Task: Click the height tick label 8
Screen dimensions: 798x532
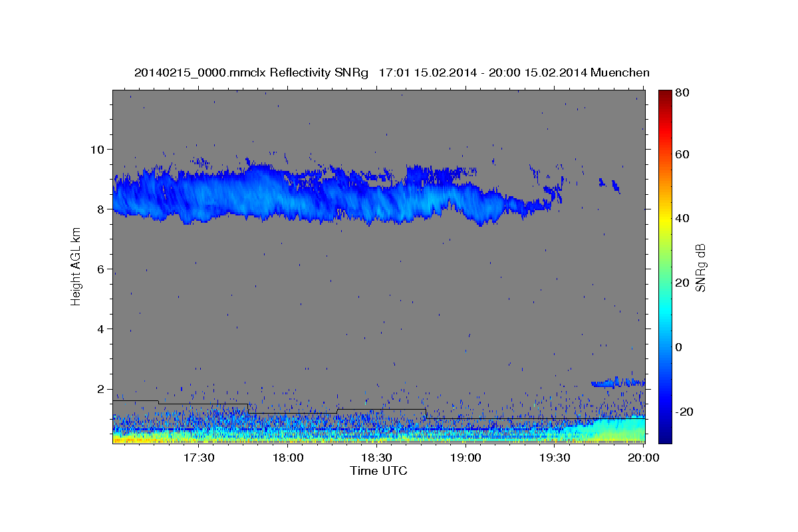Action: [x=102, y=209]
